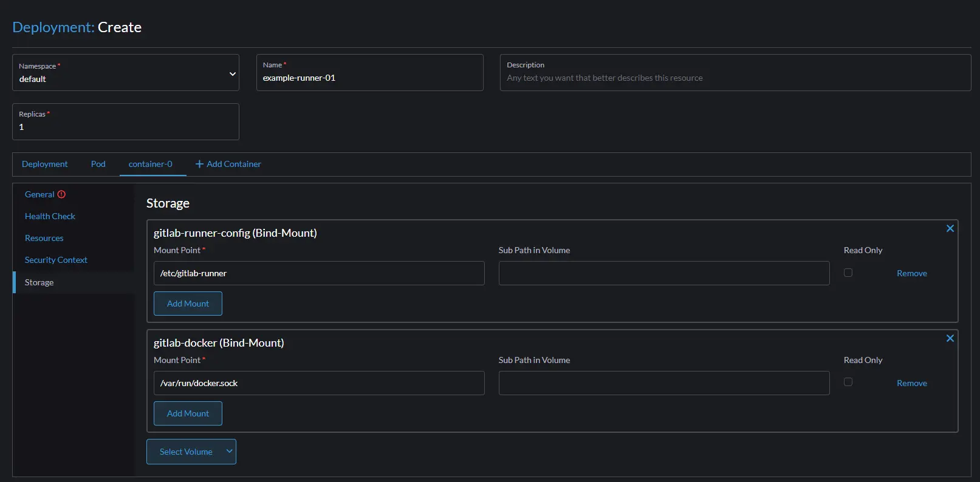Open the Health Check section
The height and width of the screenshot is (482, 980).
pyautogui.click(x=50, y=216)
